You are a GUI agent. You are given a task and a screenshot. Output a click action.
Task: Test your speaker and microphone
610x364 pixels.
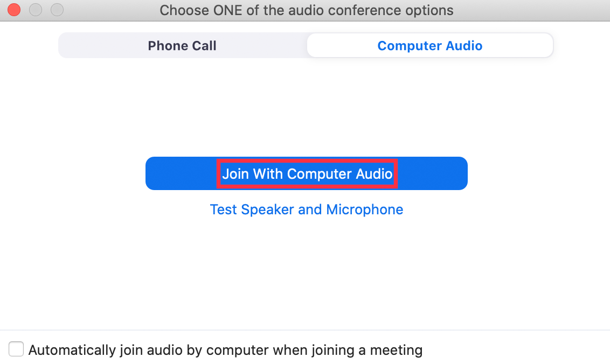(x=307, y=209)
